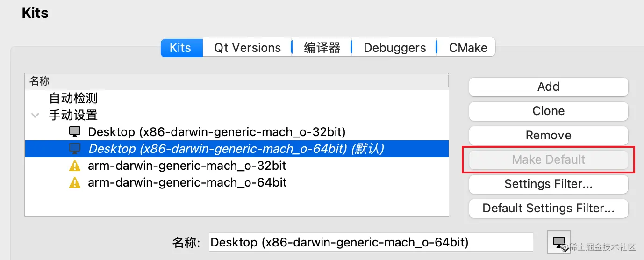The height and width of the screenshot is (260, 644).
Task: Switch to the Debuggers tab
Action: pos(394,48)
